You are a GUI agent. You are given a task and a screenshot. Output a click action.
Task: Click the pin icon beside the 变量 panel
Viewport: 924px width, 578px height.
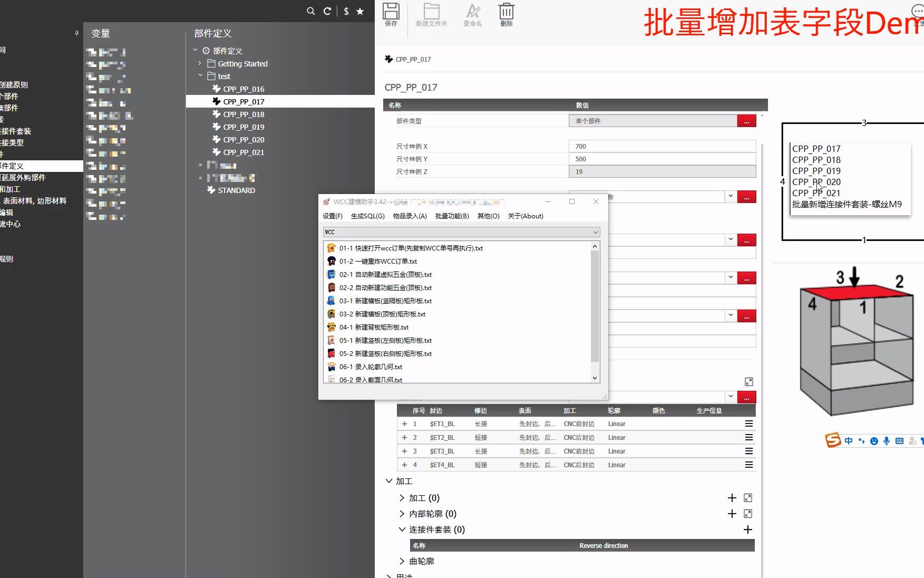click(x=76, y=33)
